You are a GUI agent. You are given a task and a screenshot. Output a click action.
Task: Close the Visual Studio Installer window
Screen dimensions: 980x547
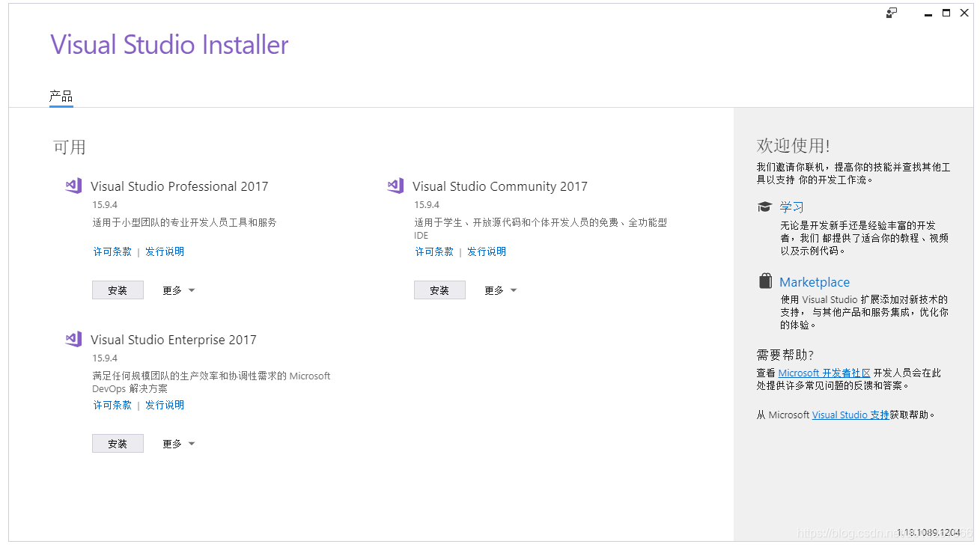964,13
